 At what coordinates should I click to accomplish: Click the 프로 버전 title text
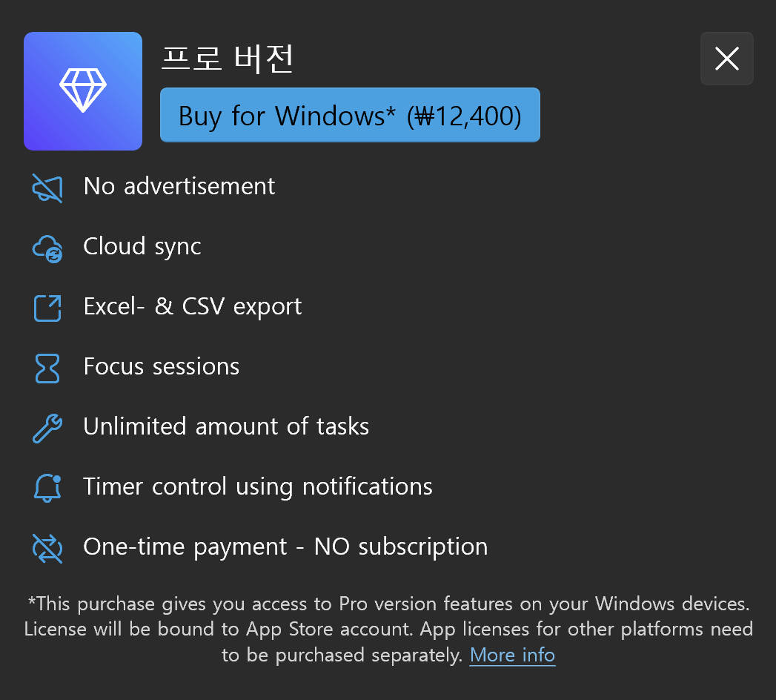(226, 61)
